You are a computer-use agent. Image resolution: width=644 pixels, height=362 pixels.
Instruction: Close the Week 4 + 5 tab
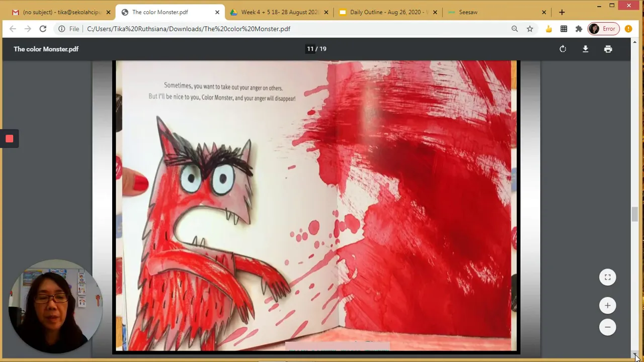coord(326,12)
